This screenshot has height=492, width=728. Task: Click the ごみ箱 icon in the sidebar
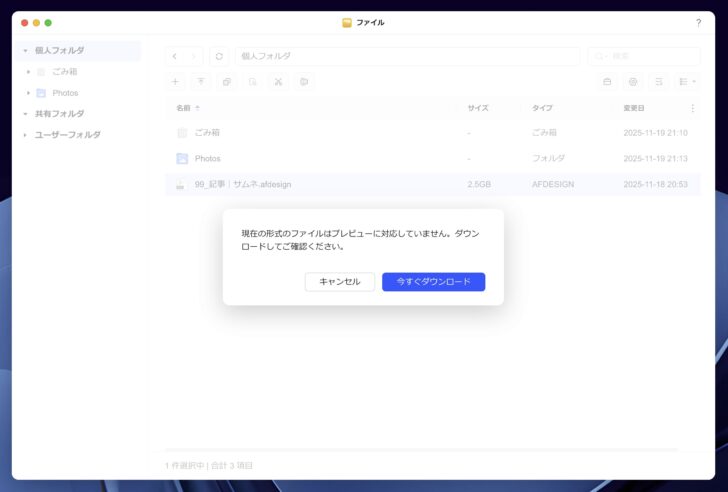pyautogui.click(x=41, y=71)
